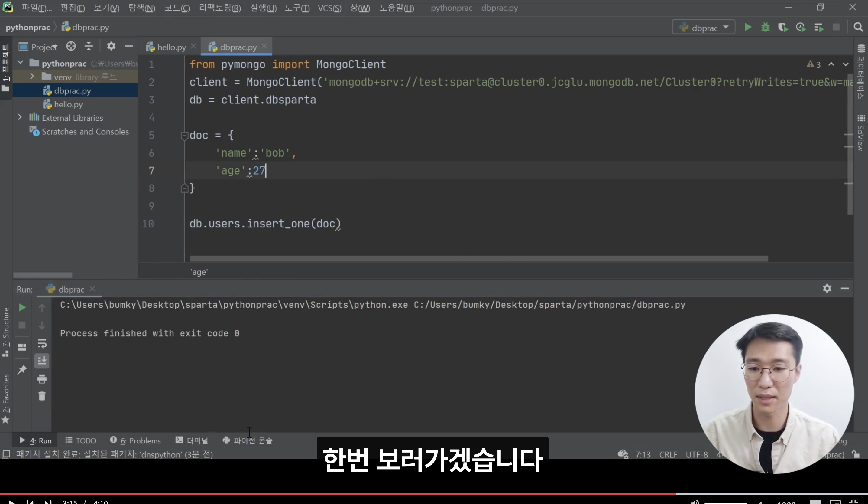Open Run panel settings gear
Image resolution: width=868 pixels, height=504 pixels.
tap(827, 288)
